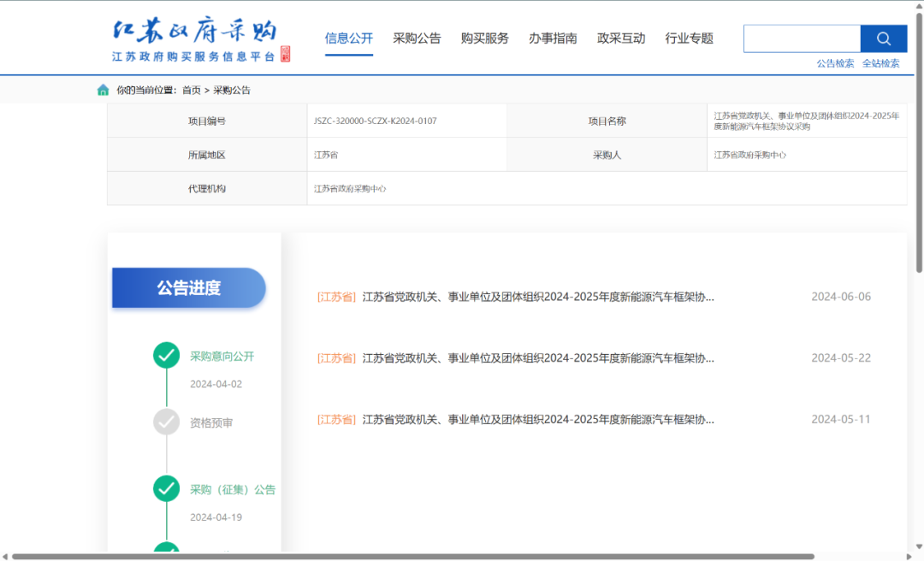Select the 采购意向公开 progress step
The width and height of the screenshot is (924, 561).
click(x=222, y=355)
